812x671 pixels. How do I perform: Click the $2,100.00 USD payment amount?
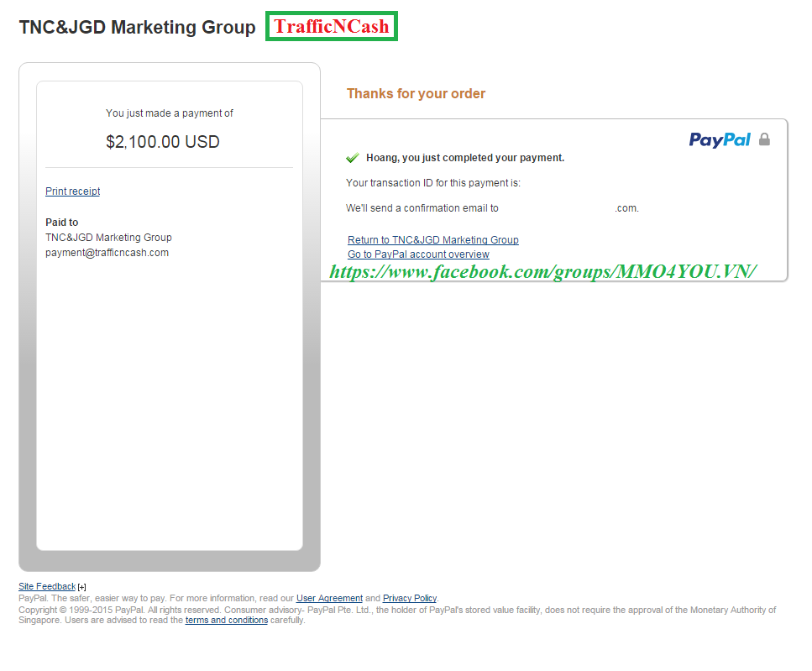[x=163, y=142]
